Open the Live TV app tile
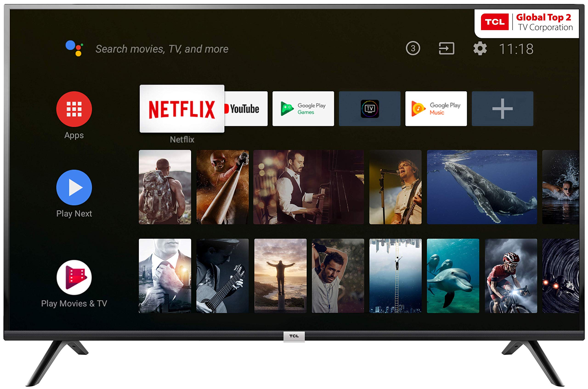 pos(369,109)
